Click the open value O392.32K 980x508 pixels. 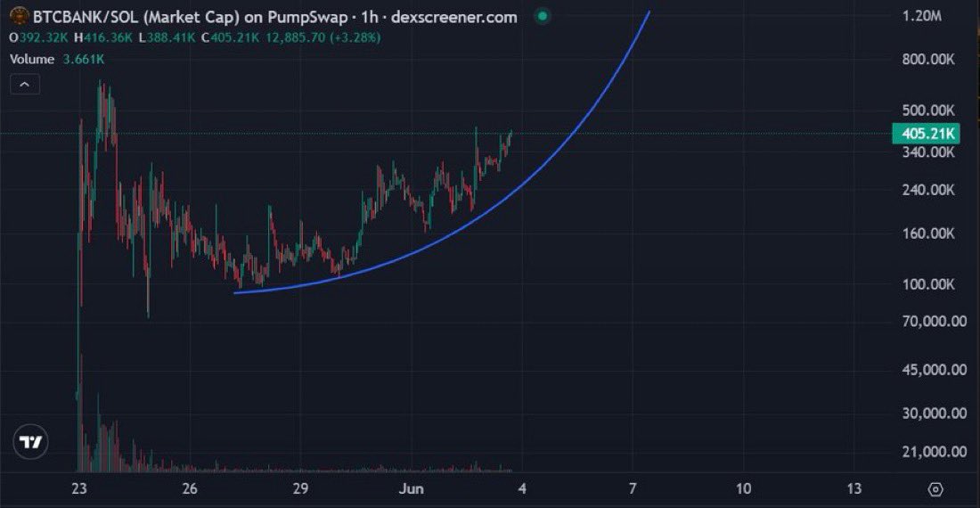[38, 37]
